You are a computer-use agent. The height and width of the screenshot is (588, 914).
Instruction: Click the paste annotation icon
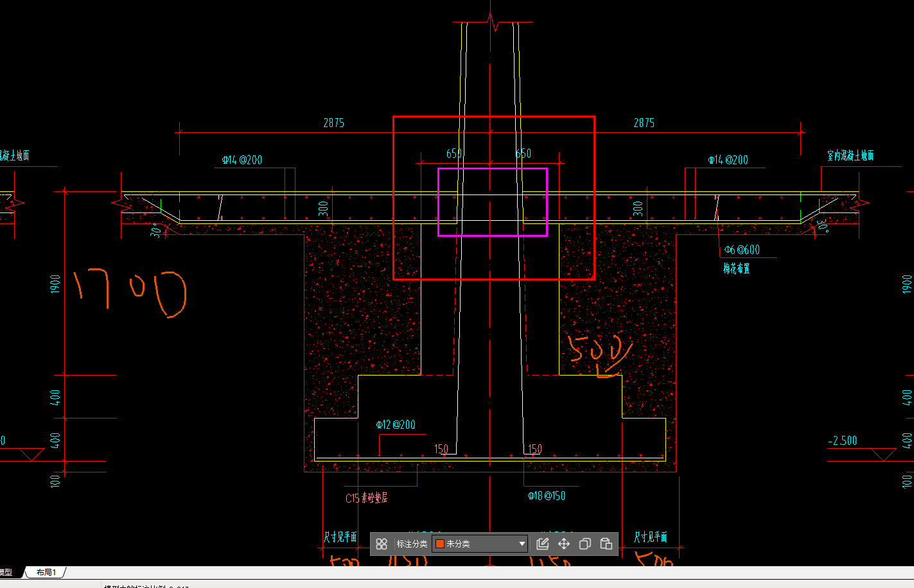[x=606, y=544]
